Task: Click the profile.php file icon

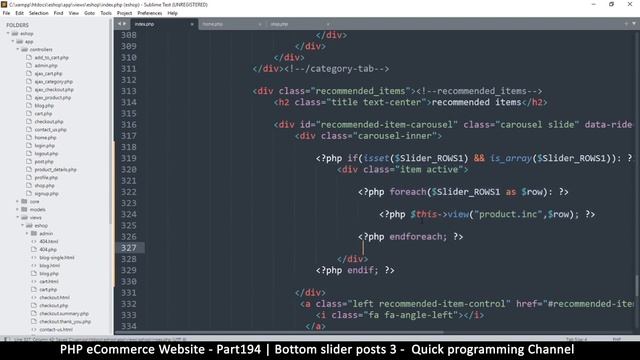Action: (x=29, y=178)
